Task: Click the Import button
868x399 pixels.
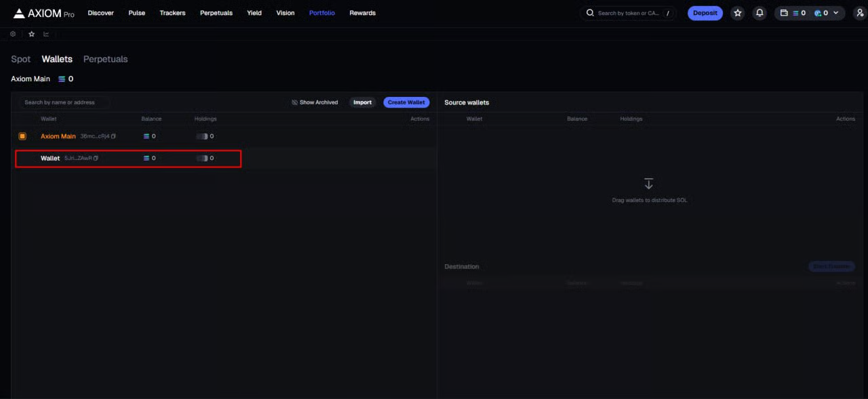Action: pyautogui.click(x=362, y=102)
